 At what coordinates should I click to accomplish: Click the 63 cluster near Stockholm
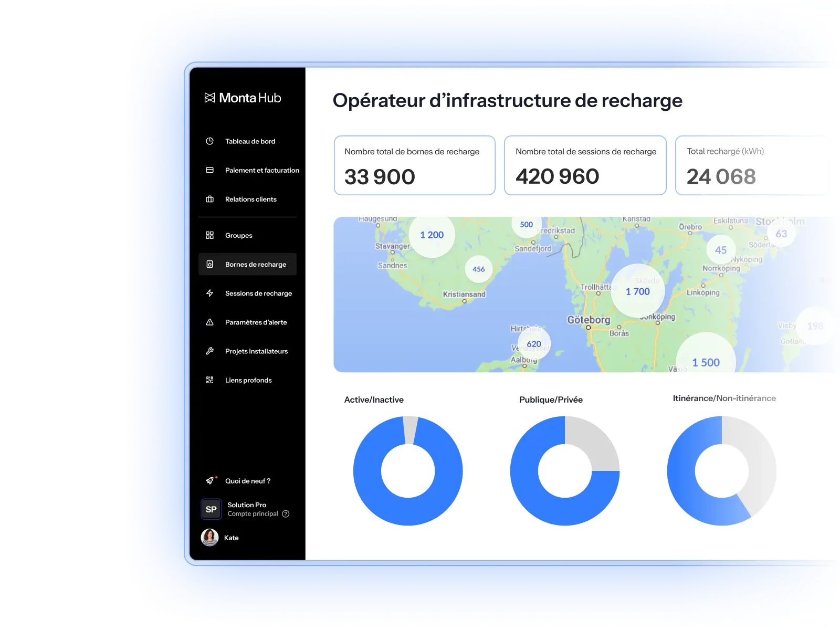coord(781,234)
